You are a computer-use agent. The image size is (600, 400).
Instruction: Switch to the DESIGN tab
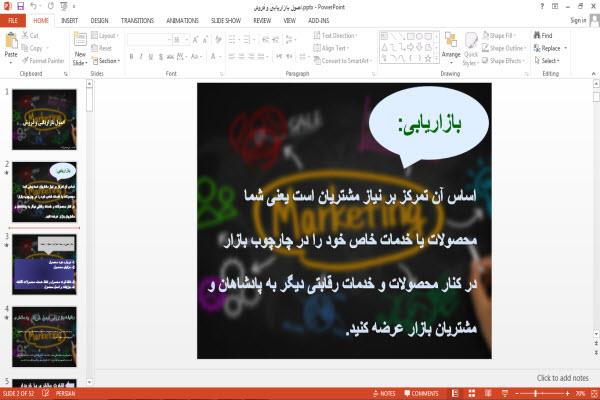[x=99, y=21]
